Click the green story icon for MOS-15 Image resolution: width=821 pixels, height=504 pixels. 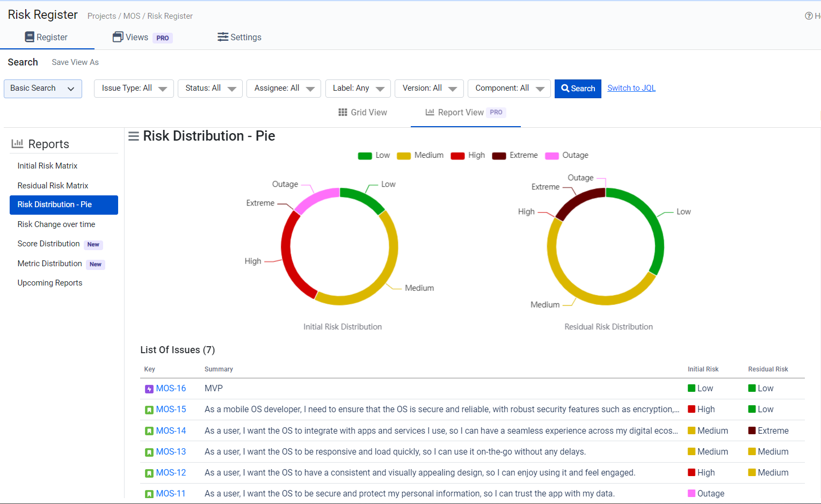coord(149,410)
